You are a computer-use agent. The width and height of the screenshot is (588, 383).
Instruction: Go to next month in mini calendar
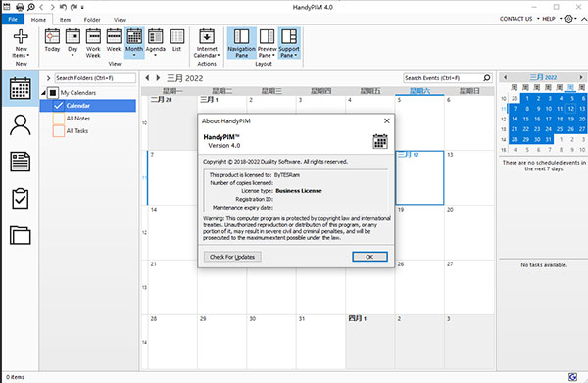[x=581, y=77]
